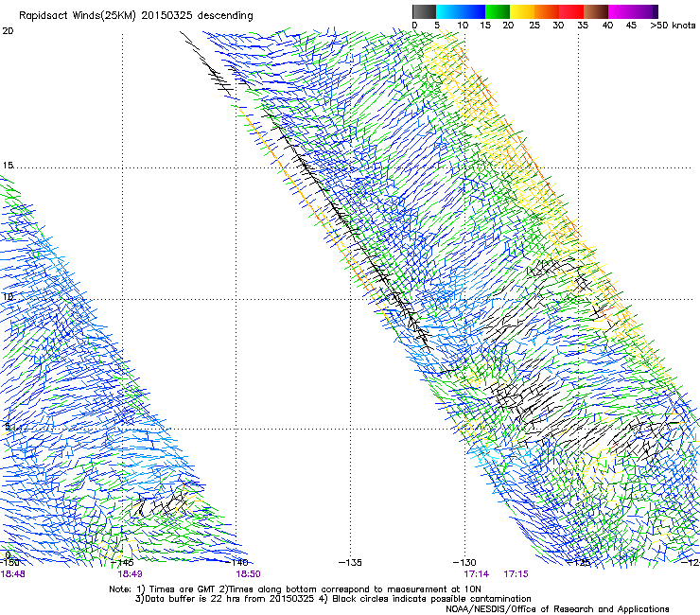This screenshot has width=700, height=615.
Task: Click the cyan 5-10 knots legend segment
Action: point(448,11)
